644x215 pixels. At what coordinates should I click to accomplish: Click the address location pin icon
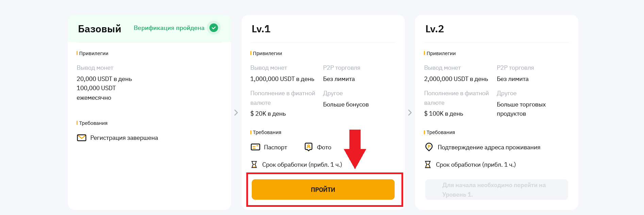click(x=429, y=147)
